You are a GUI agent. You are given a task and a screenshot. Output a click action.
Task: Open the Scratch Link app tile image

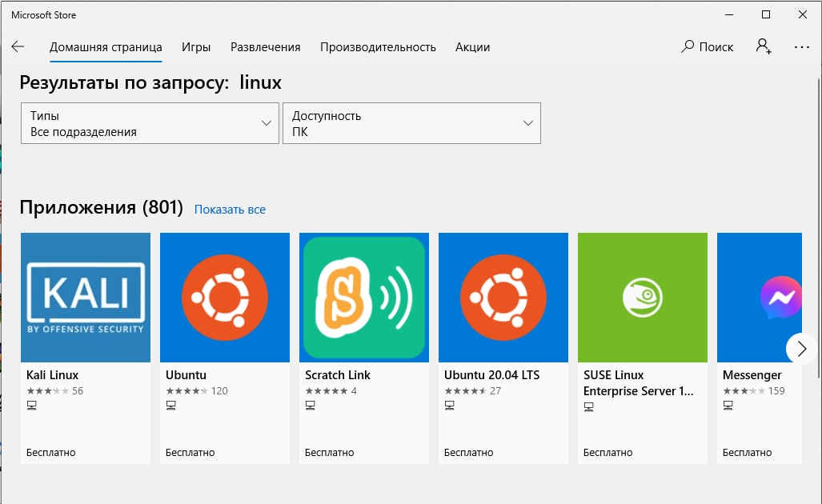tap(364, 297)
